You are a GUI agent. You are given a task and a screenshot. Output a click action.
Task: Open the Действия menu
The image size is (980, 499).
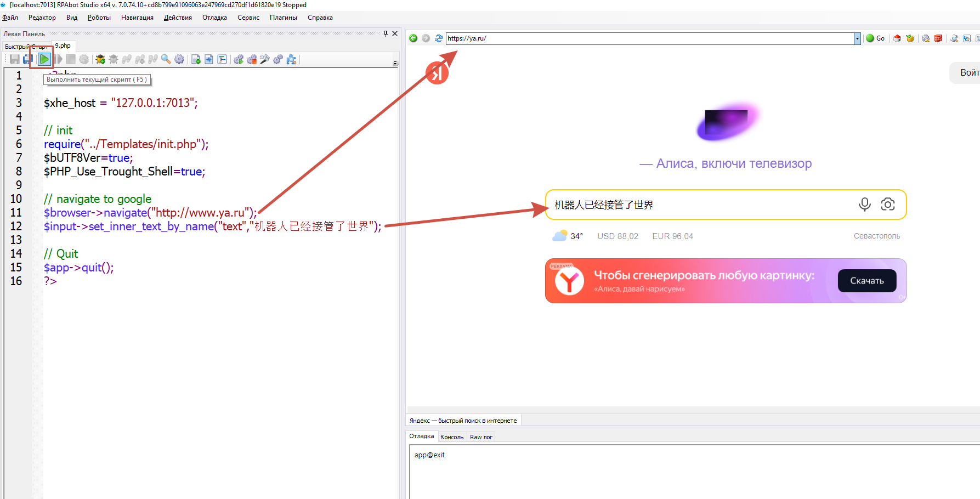pyautogui.click(x=178, y=18)
